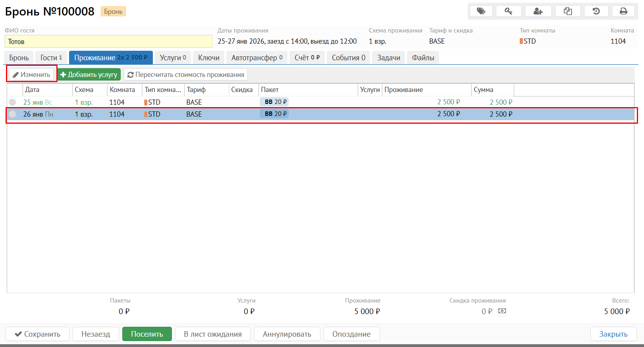Click the Бронь status badge near the title
The image size is (644, 347).
coord(113,12)
